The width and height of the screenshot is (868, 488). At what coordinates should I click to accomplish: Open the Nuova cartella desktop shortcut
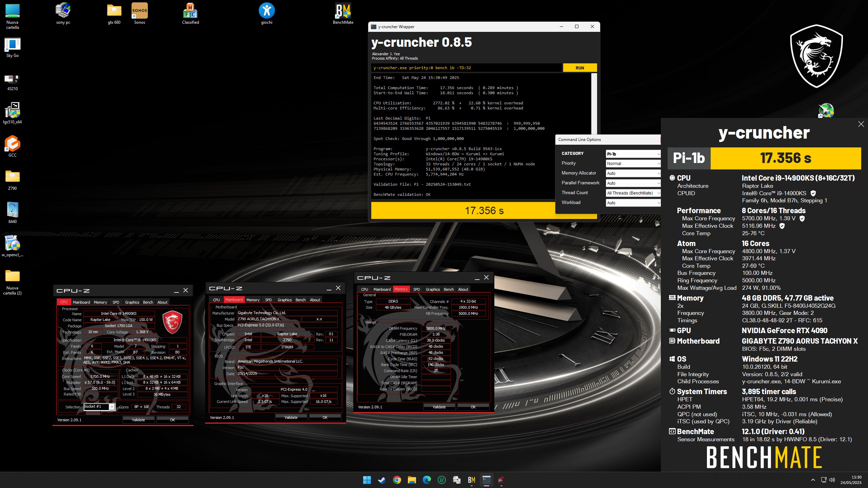pos(13,16)
